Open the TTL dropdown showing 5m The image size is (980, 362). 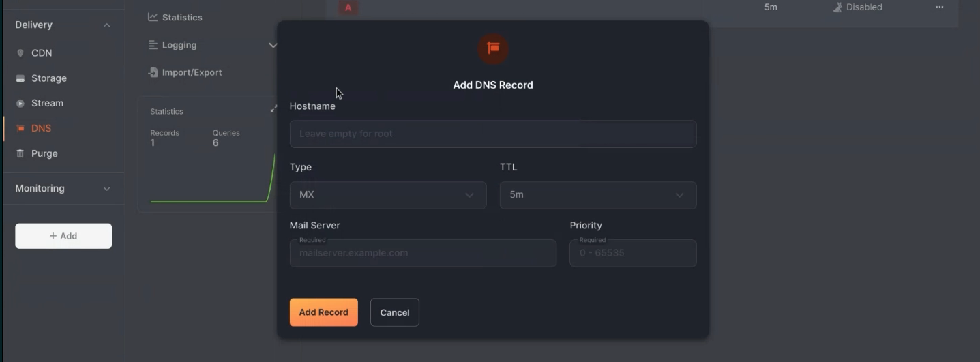pyautogui.click(x=598, y=195)
